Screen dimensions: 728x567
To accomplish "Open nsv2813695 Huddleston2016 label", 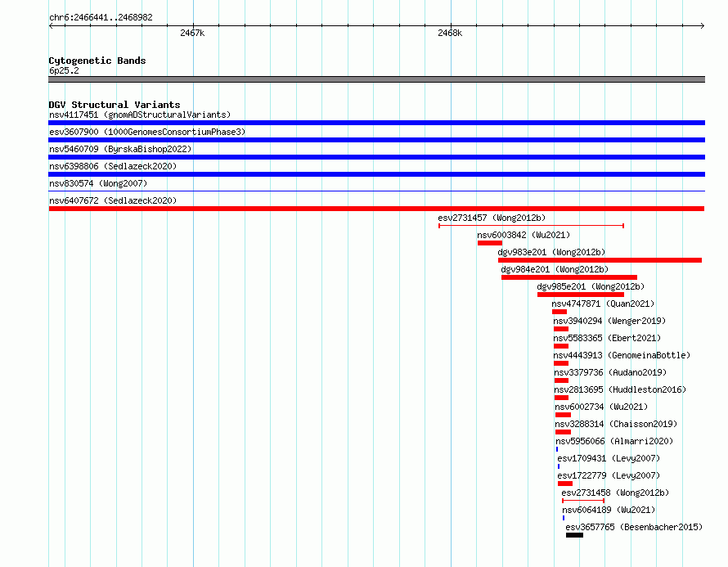I will (620, 389).
